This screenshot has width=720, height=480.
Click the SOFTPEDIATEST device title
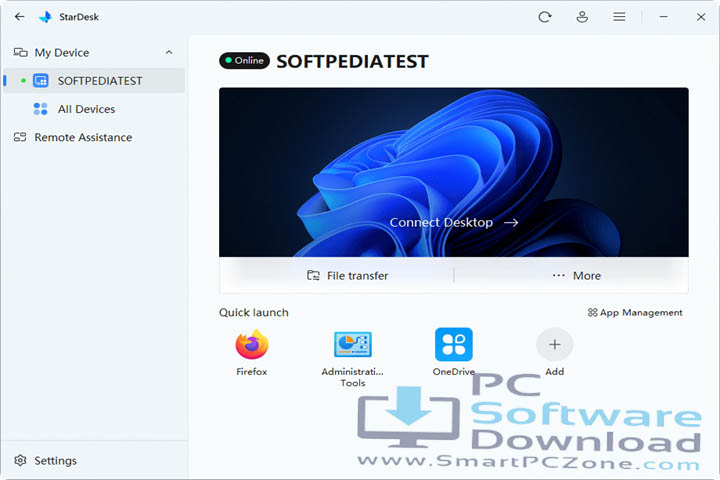[352, 62]
